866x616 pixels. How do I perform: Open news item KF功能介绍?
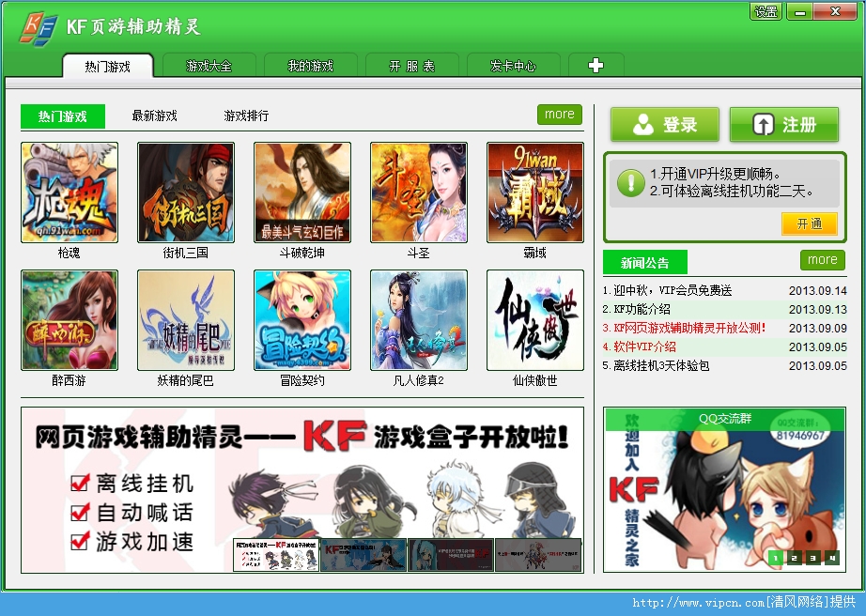click(x=642, y=309)
